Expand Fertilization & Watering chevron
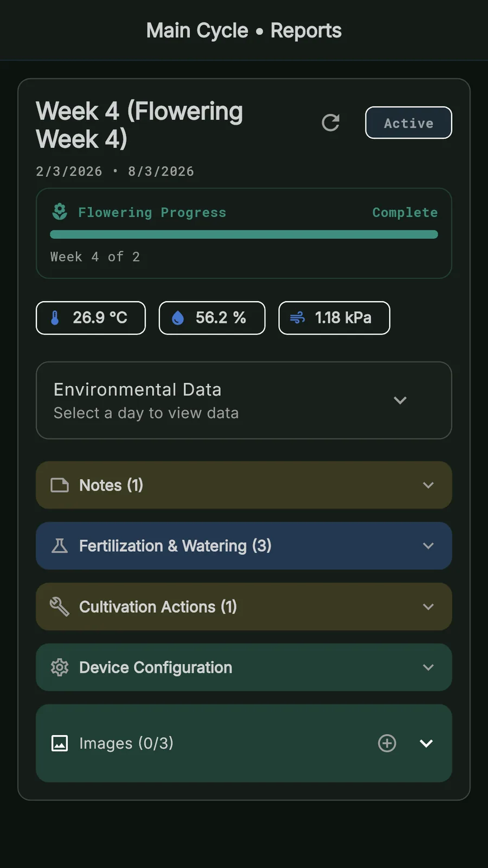 [x=428, y=546]
